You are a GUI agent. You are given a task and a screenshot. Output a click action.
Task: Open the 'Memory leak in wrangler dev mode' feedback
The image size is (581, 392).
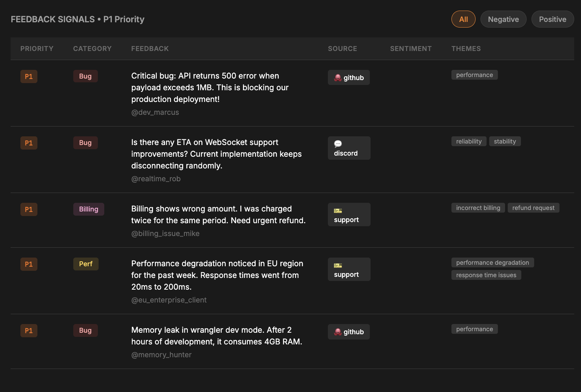217,336
